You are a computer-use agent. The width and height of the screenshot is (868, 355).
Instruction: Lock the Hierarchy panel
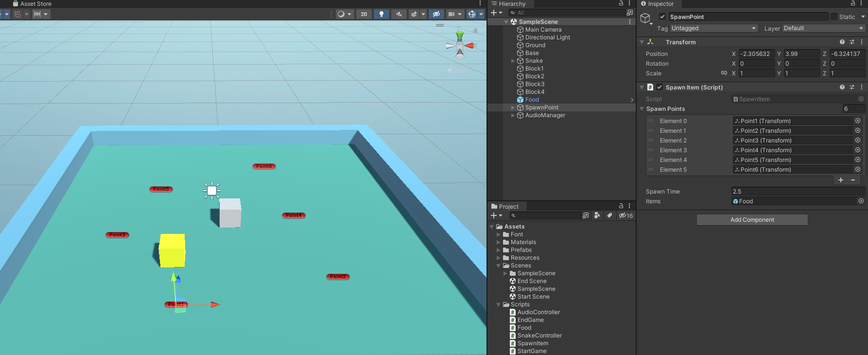click(x=621, y=3)
